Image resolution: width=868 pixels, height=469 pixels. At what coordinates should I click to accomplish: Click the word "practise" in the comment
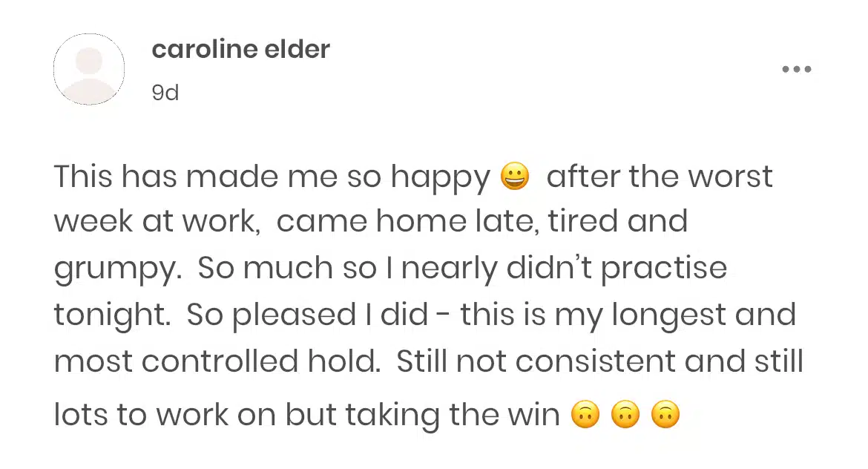[663, 269]
